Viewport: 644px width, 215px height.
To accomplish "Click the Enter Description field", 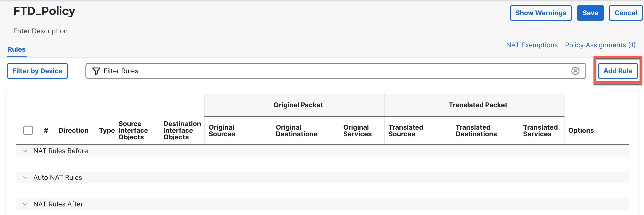I will pyautogui.click(x=40, y=31).
